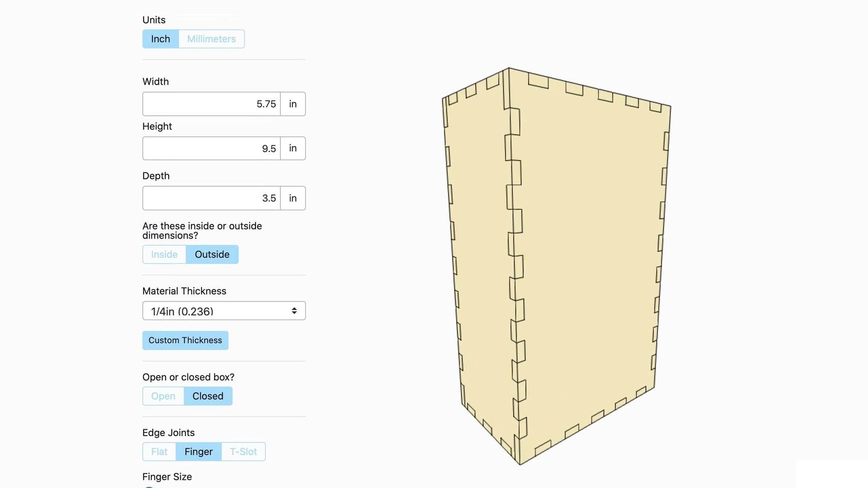Click the Width value input field
This screenshot has height=488, width=868.
coord(211,104)
